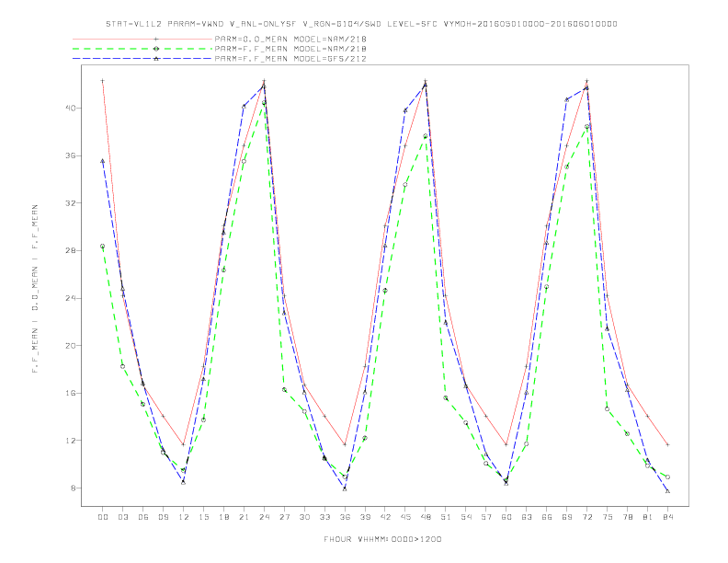Click x-axis tick label 57
Screen dimensions: 728x563
pos(486,517)
